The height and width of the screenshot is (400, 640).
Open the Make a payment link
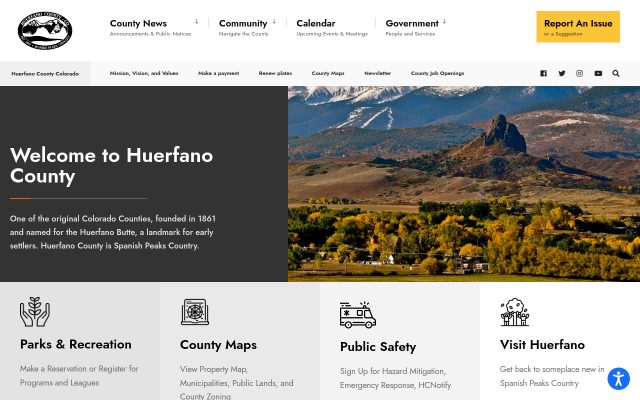point(218,73)
